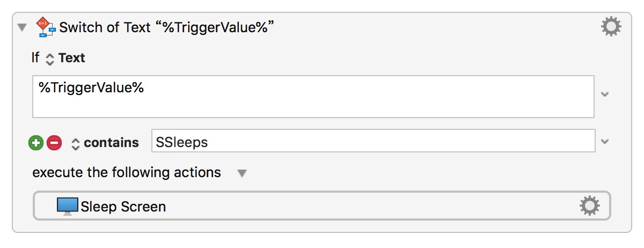This screenshot has height=248, width=644.
Task: Click the up-down arrows left of "contains"
Action: tap(76, 143)
